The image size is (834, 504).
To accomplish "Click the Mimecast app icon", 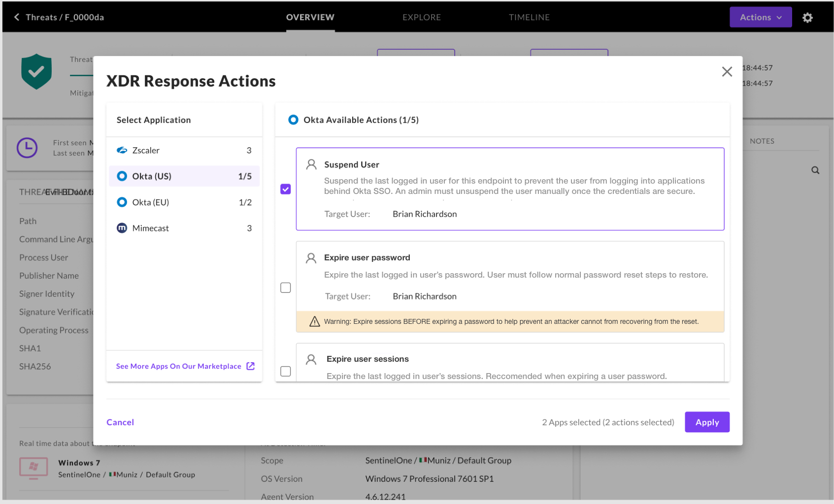I will 122,228.
